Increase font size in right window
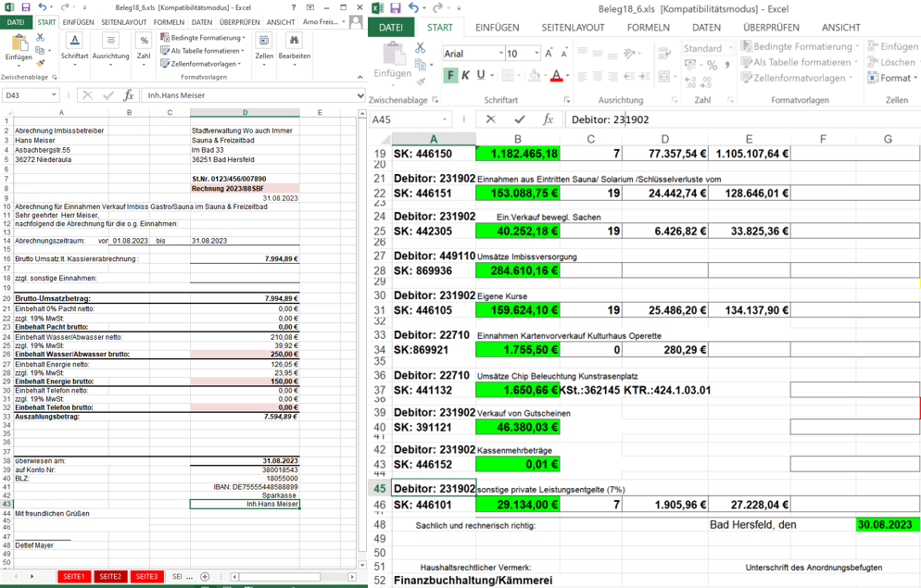This screenshot has width=921, height=588. (549, 54)
